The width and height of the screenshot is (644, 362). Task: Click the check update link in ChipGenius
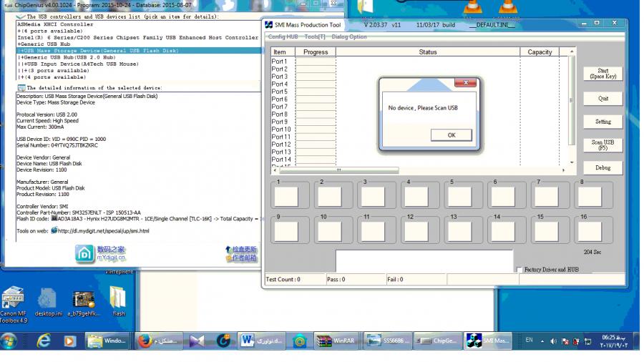click(241, 249)
